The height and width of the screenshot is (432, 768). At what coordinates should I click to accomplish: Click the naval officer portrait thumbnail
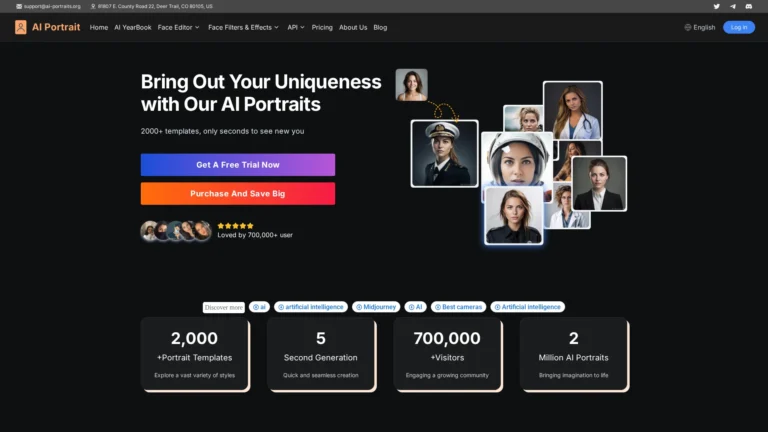(444, 153)
